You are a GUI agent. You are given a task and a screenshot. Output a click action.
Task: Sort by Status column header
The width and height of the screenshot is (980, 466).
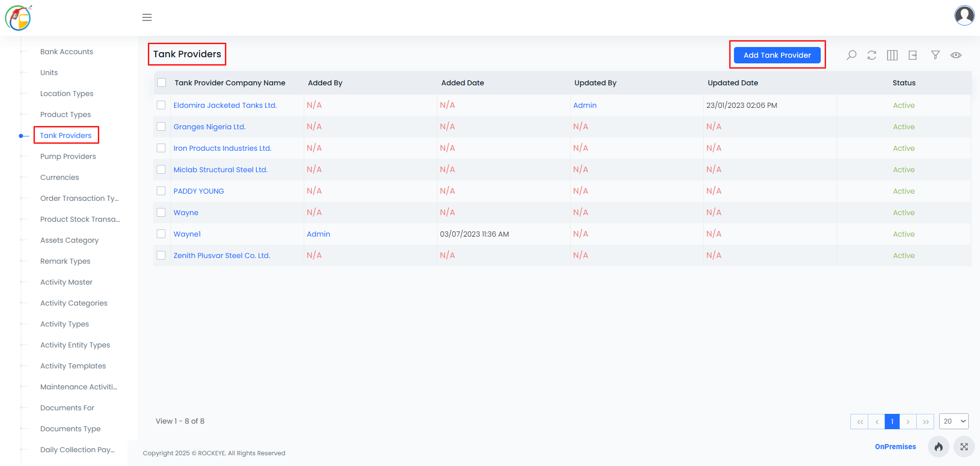pyautogui.click(x=904, y=83)
